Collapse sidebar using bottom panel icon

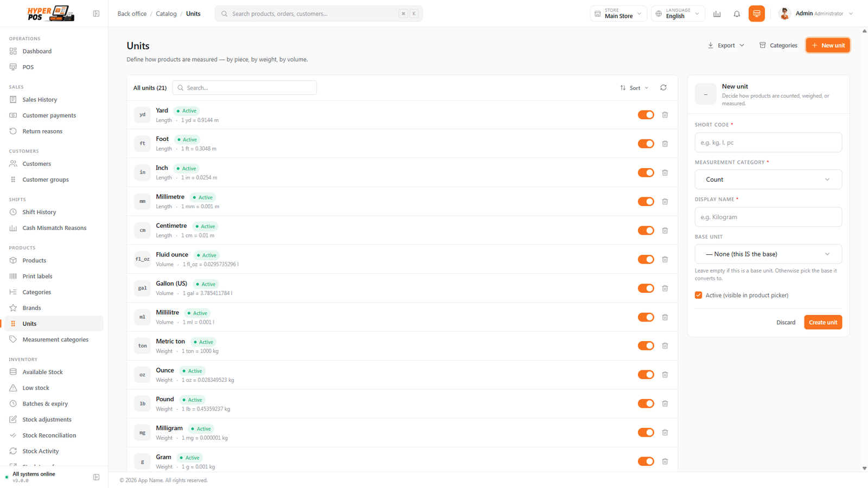[96, 477]
